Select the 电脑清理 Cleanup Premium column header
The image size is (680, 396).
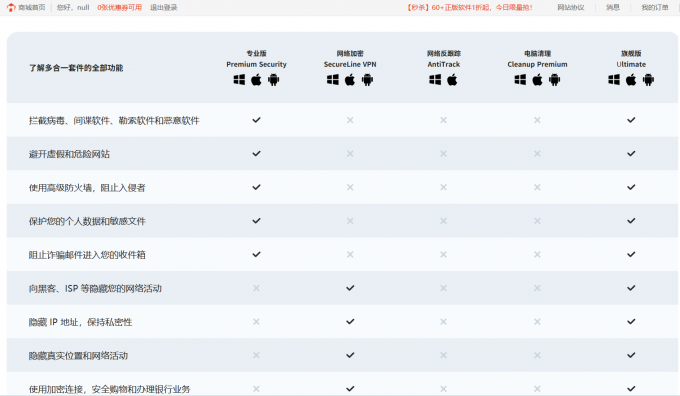537,59
